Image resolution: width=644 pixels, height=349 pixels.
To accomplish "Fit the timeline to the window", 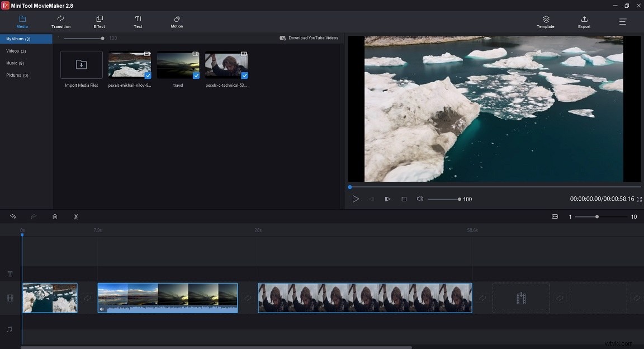I will pos(555,216).
